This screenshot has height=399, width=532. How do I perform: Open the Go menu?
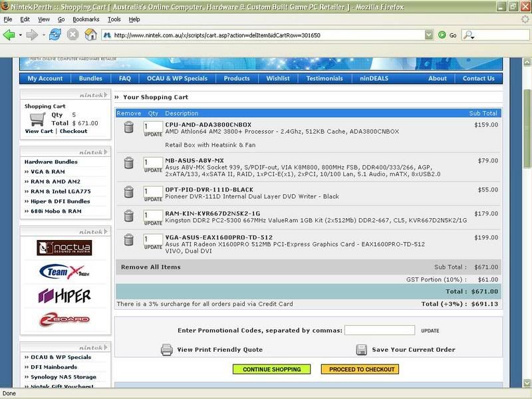[61, 19]
